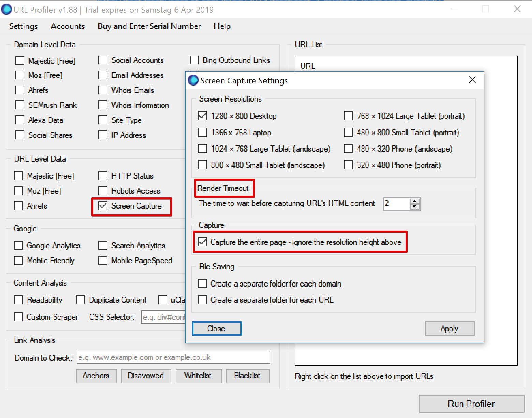
Task: Enable 768 × 1024 Large Tablet portrait
Action: click(348, 116)
